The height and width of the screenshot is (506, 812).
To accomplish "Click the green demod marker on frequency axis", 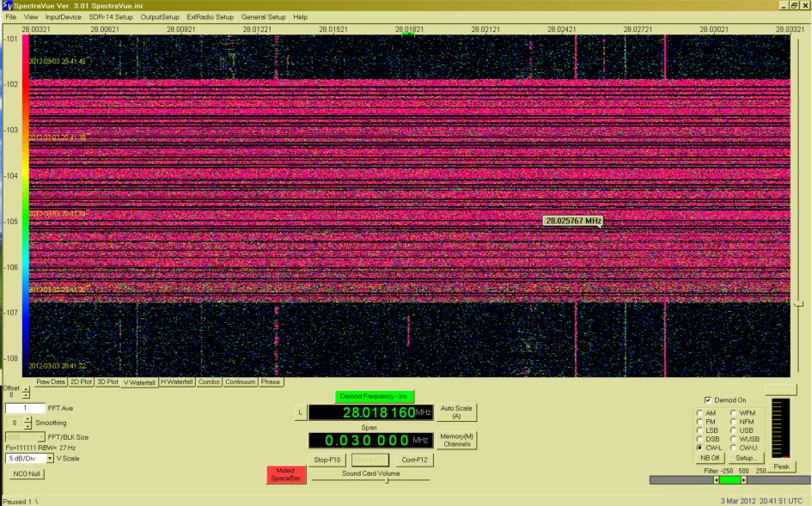I will pyautogui.click(x=408, y=34).
